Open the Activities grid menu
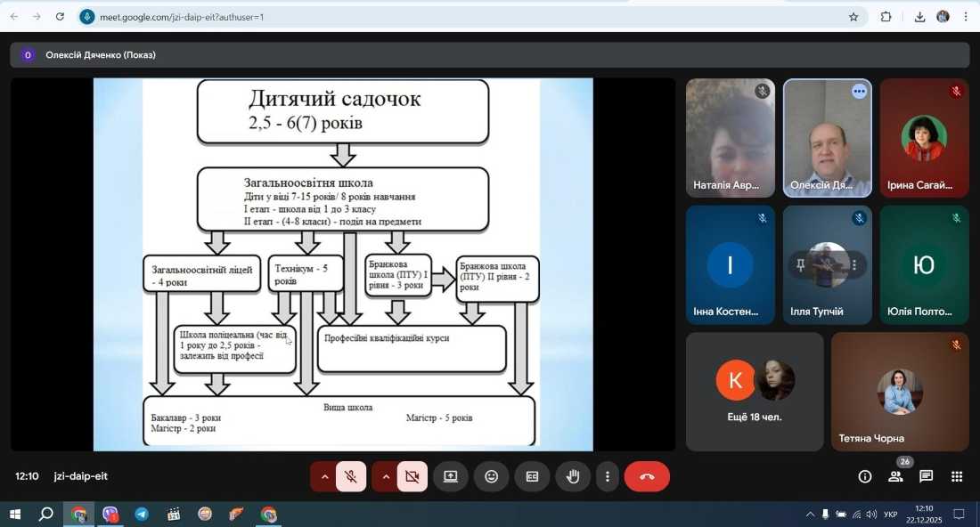This screenshot has width=980, height=527. [x=957, y=476]
